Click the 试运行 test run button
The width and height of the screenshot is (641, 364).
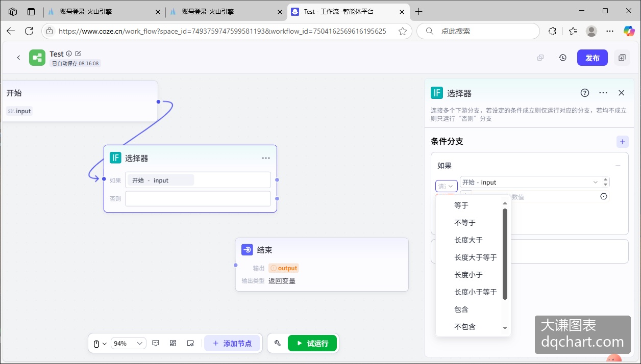point(312,344)
